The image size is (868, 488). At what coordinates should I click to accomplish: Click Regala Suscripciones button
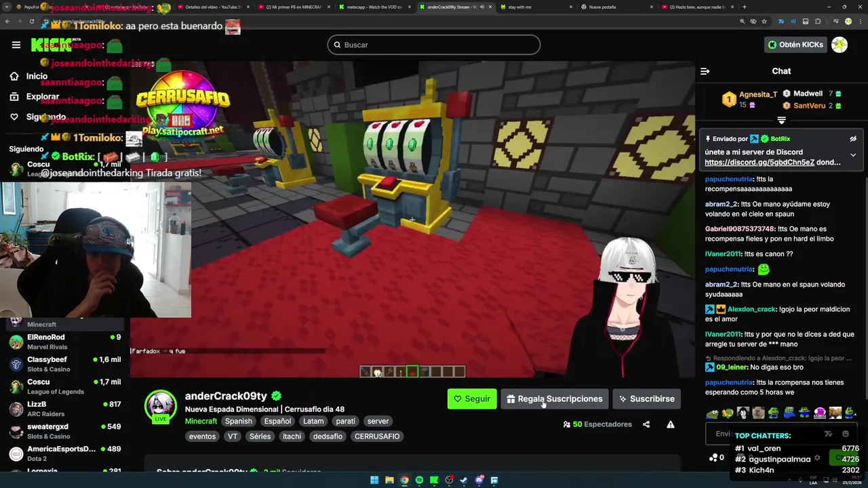pos(554,399)
